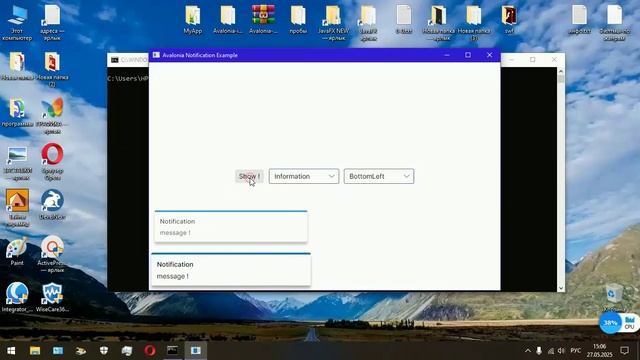This screenshot has width=640, height=360.
Task: Select the white rabbit app shortcut
Action: click(52, 204)
